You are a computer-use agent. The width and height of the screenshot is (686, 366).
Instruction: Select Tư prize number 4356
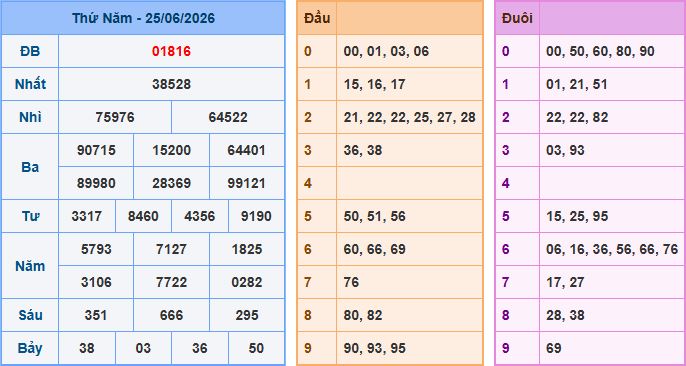coord(200,216)
